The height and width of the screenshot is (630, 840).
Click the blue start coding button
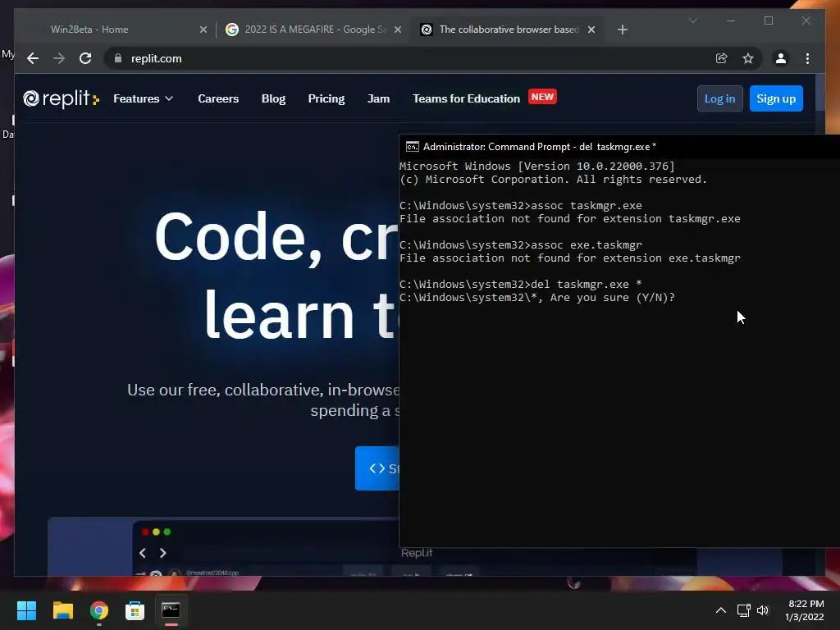377,468
